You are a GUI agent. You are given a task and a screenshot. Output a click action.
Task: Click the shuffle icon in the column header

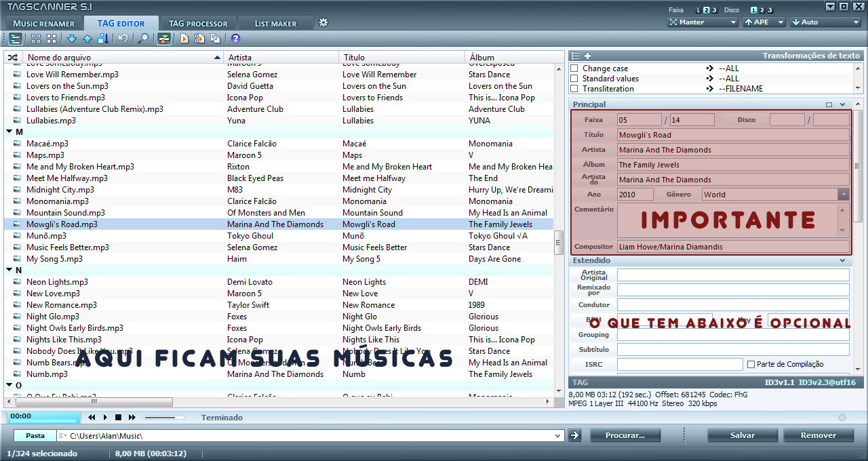pyautogui.click(x=13, y=58)
